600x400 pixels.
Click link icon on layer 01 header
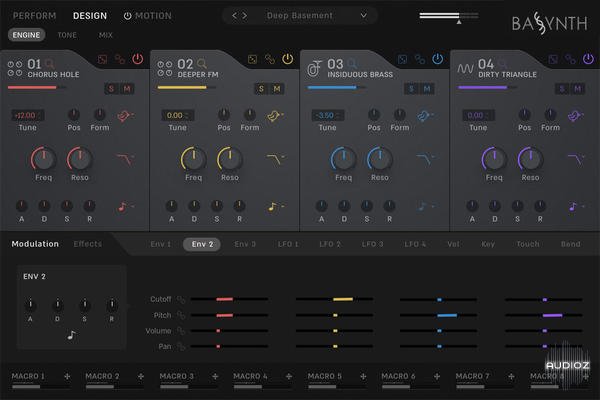(x=120, y=59)
